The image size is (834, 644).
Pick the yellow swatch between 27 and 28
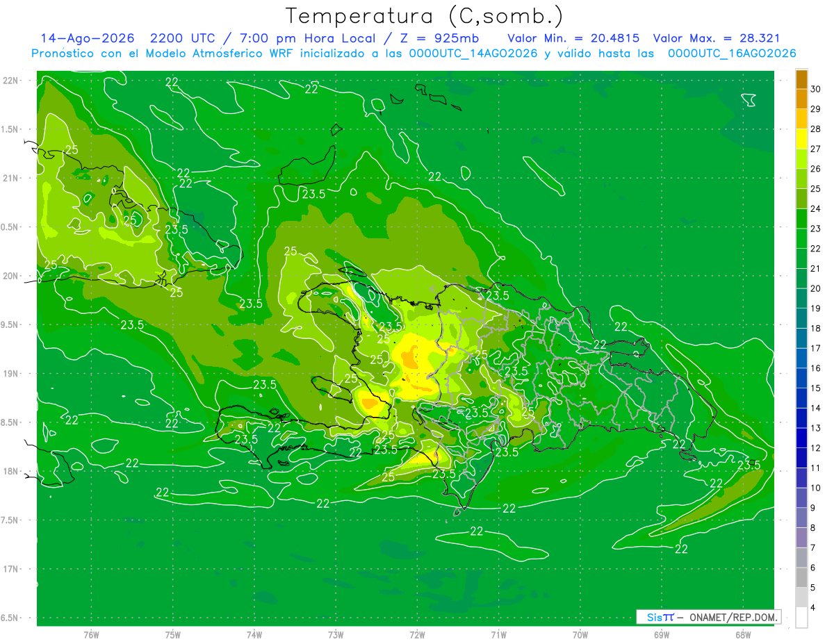tap(801, 138)
